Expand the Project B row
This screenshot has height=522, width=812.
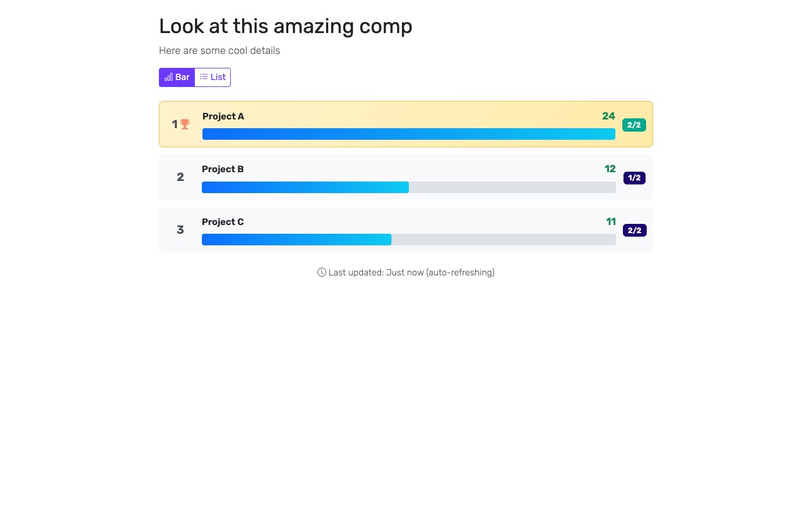pyautogui.click(x=406, y=177)
